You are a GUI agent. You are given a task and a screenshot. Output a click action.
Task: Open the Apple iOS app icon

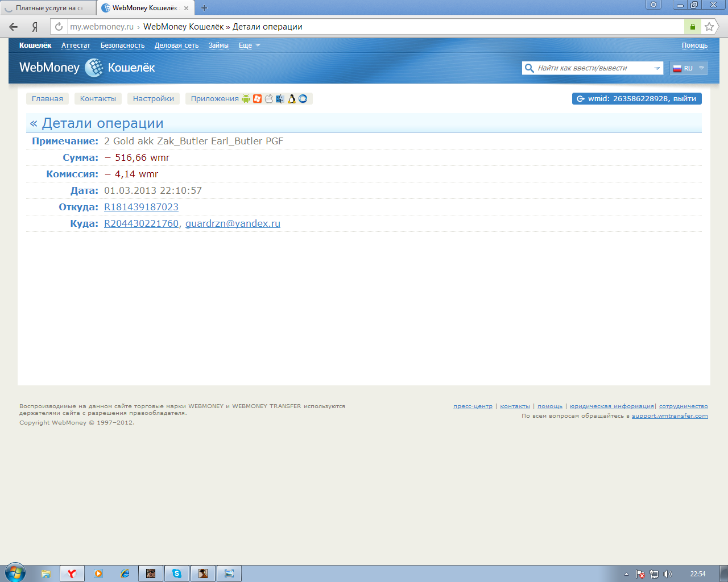click(268, 99)
